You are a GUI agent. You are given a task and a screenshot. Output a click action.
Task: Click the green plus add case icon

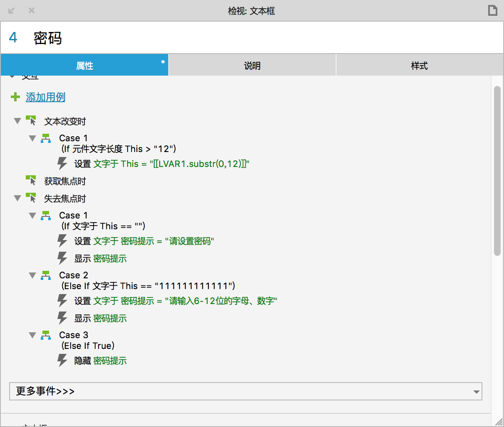click(15, 97)
